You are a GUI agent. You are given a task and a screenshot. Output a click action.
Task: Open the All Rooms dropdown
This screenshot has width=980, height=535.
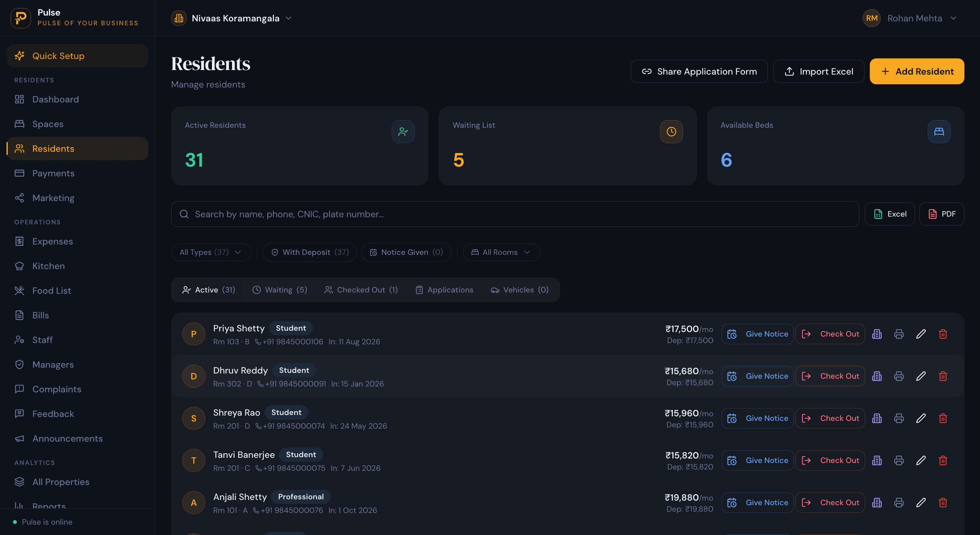(x=501, y=252)
